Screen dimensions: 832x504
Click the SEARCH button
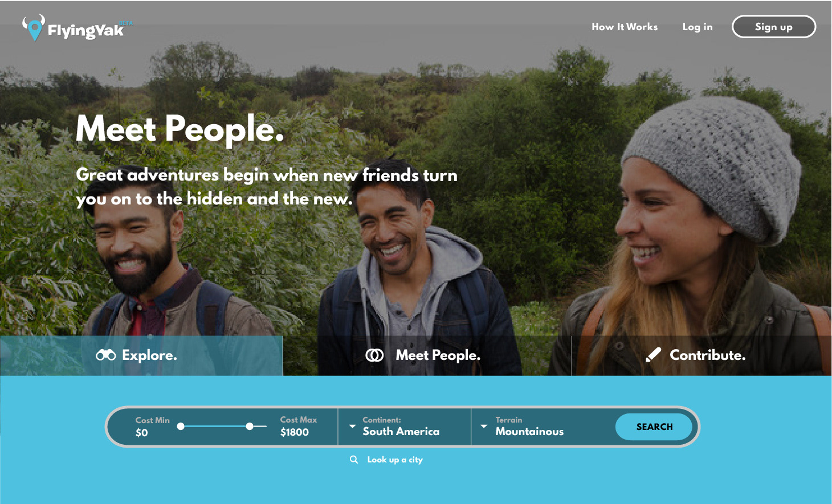click(654, 427)
